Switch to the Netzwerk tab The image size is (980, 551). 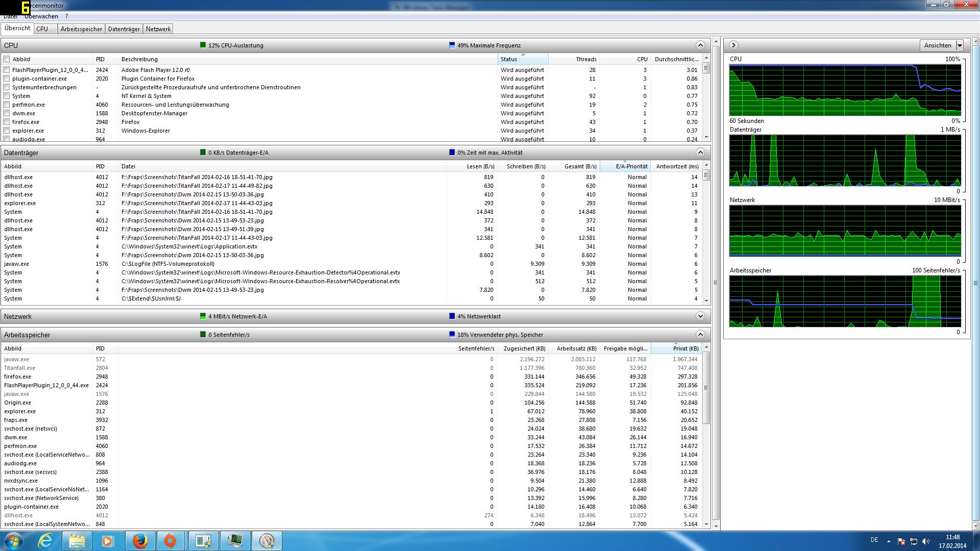click(x=158, y=29)
